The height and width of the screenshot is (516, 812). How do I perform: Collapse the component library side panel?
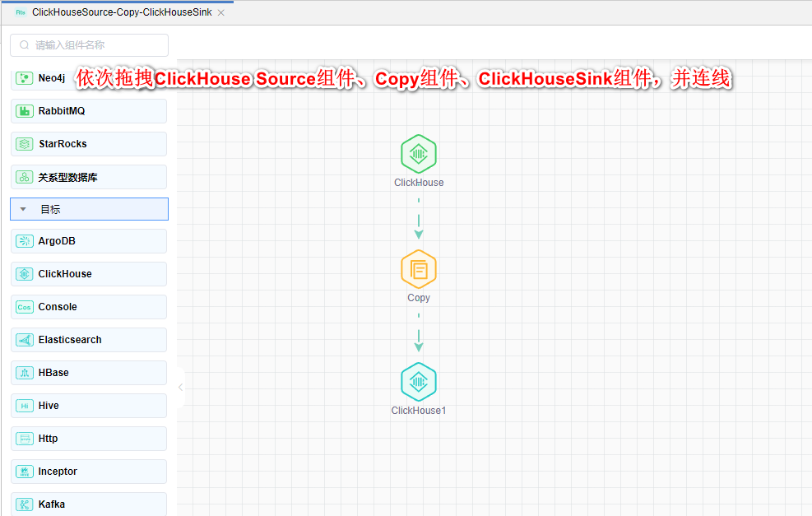click(x=180, y=386)
